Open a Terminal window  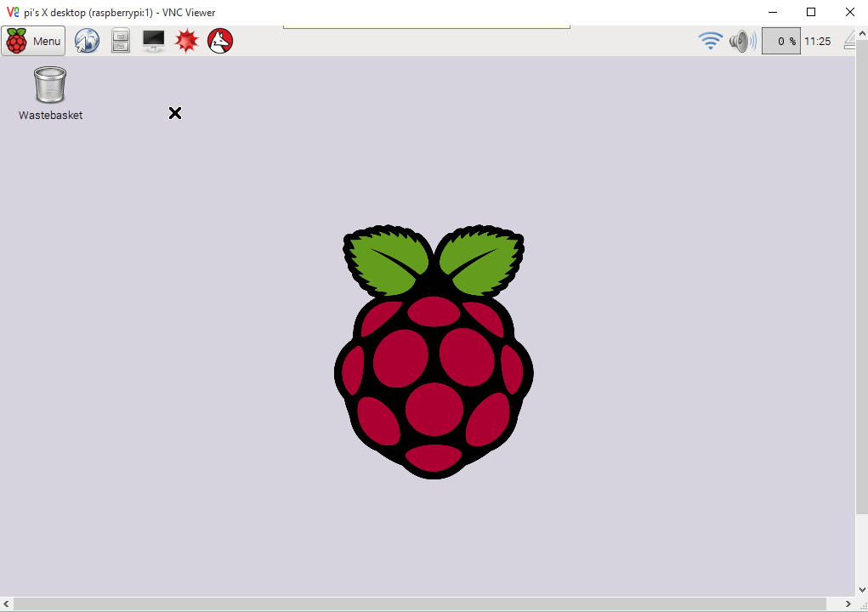click(153, 40)
